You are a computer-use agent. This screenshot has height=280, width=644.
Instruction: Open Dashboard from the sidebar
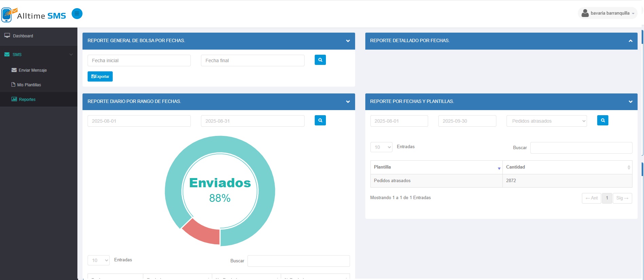pos(23,36)
